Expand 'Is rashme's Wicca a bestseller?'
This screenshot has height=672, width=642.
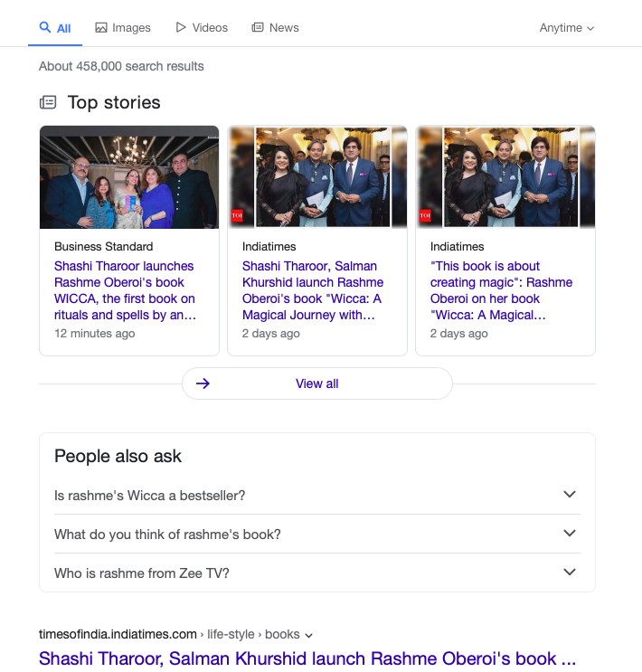click(317, 496)
